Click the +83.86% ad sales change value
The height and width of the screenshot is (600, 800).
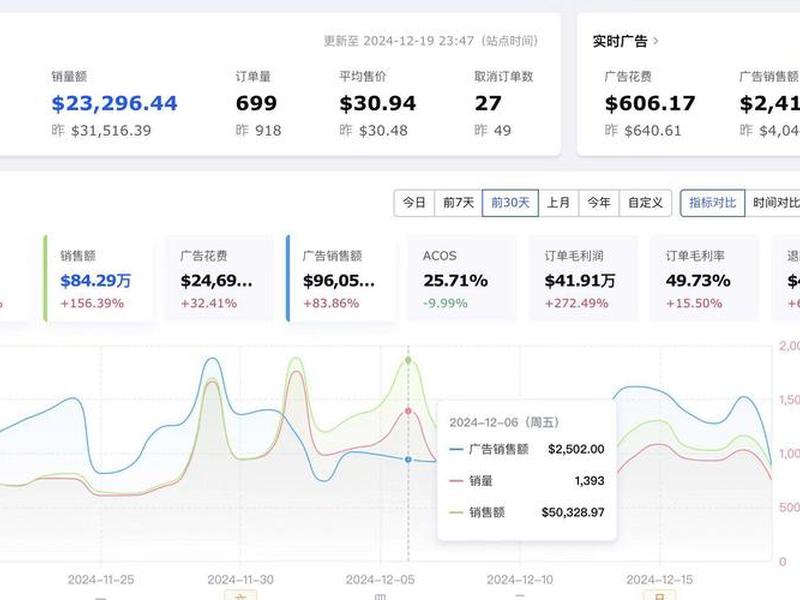point(331,304)
